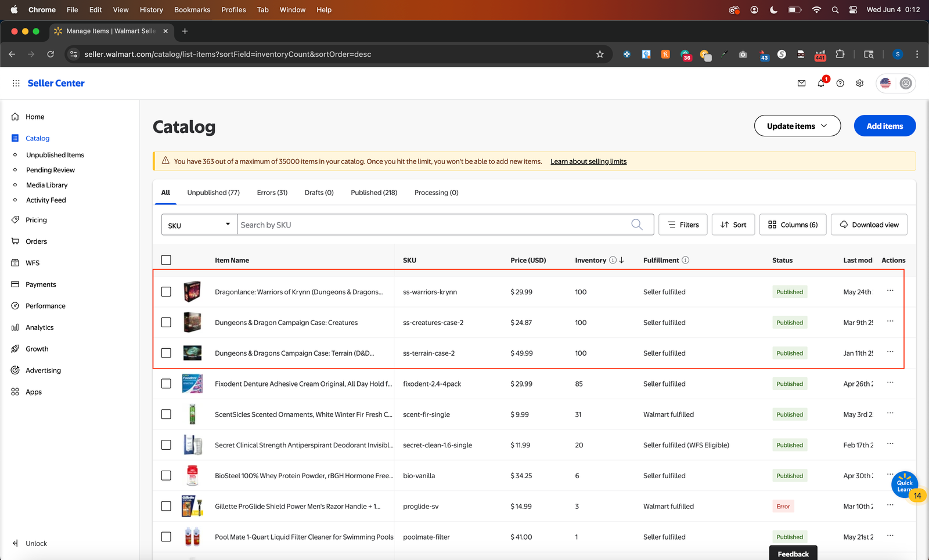Screen dimensions: 929x560
Task: Open macOS Control Center icon
Action: click(x=853, y=10)
